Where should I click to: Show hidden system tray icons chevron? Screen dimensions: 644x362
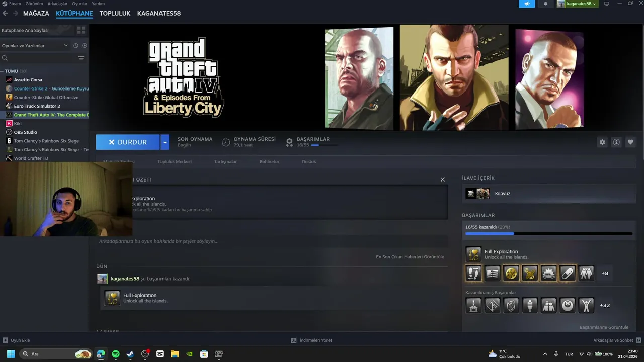(x=545, y=354)
